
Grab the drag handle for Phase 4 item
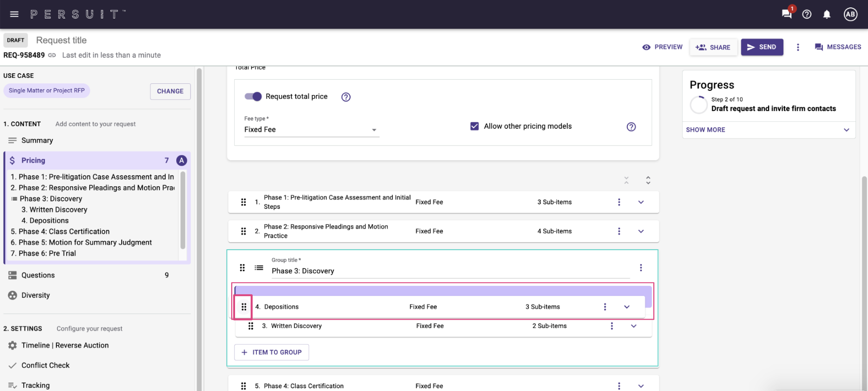coord(243,386)
